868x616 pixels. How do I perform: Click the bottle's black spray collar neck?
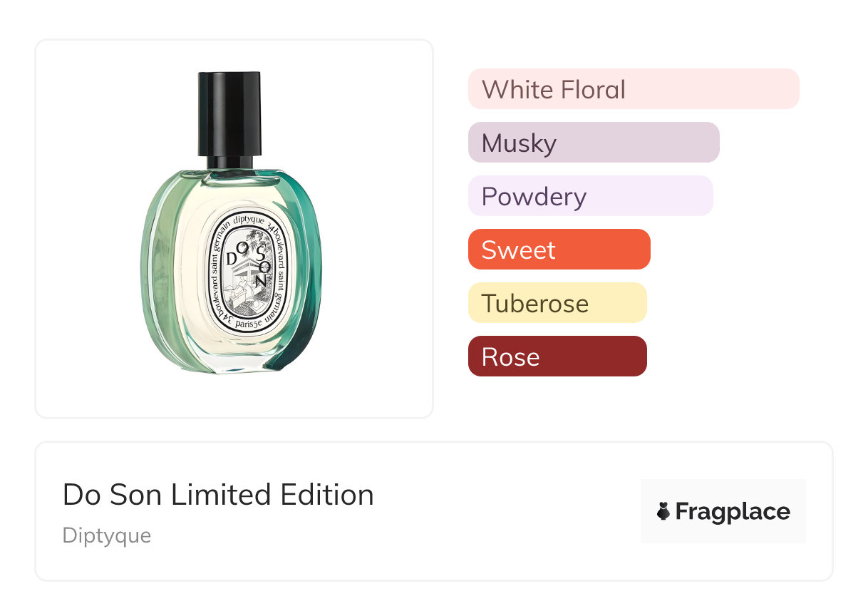click(x=229, y=163)
